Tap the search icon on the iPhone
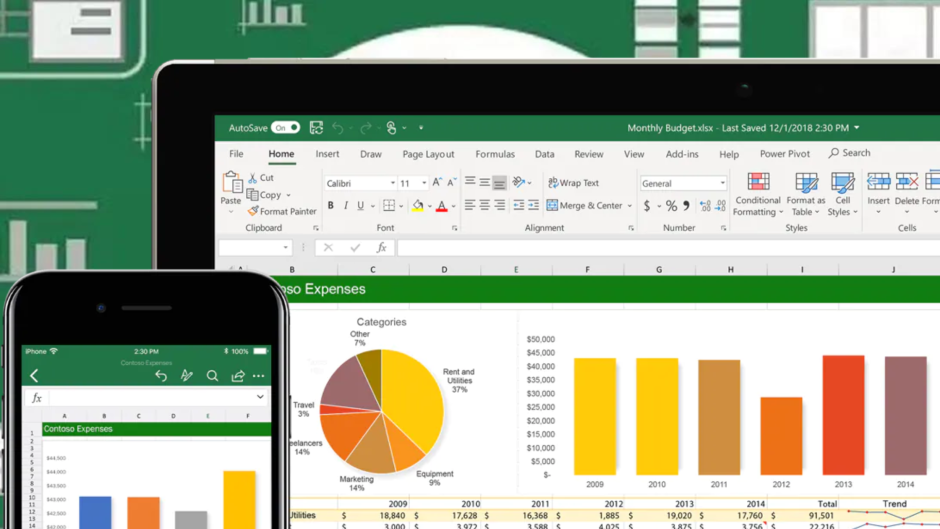 pos(212,376)
